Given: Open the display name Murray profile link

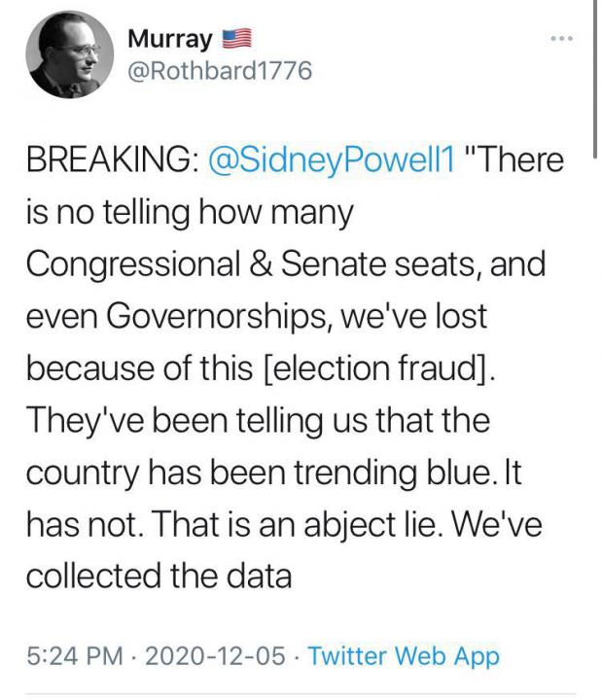Looking at the screenshot, I should click(x=169, y=40).
